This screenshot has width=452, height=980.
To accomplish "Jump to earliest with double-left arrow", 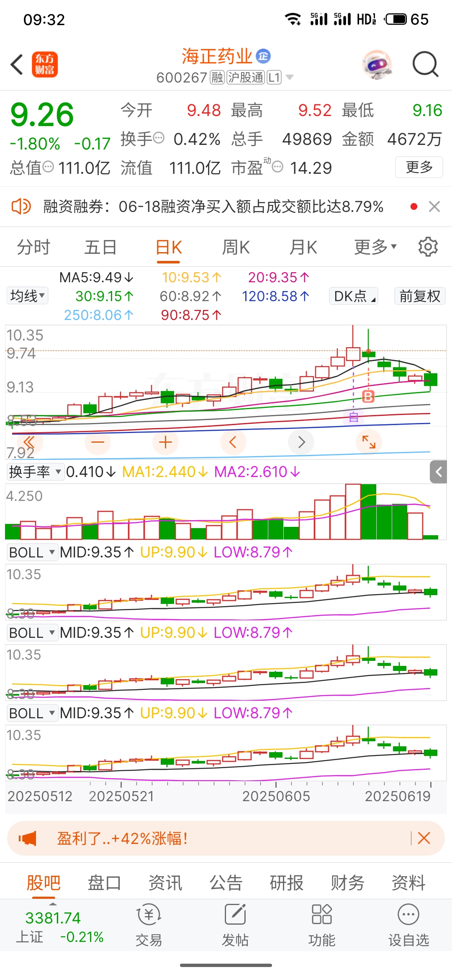I will coord(29,442).
